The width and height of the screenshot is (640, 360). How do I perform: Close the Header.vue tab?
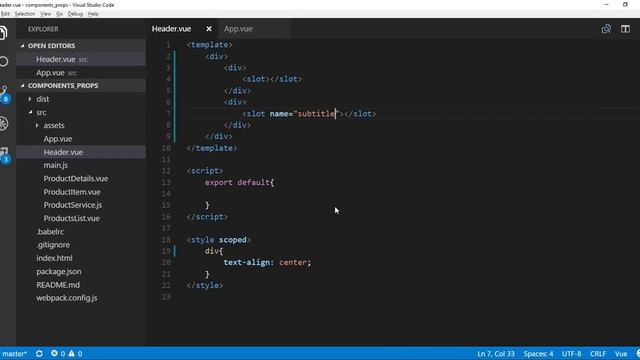pyautogui.click(x=209, y=29)
